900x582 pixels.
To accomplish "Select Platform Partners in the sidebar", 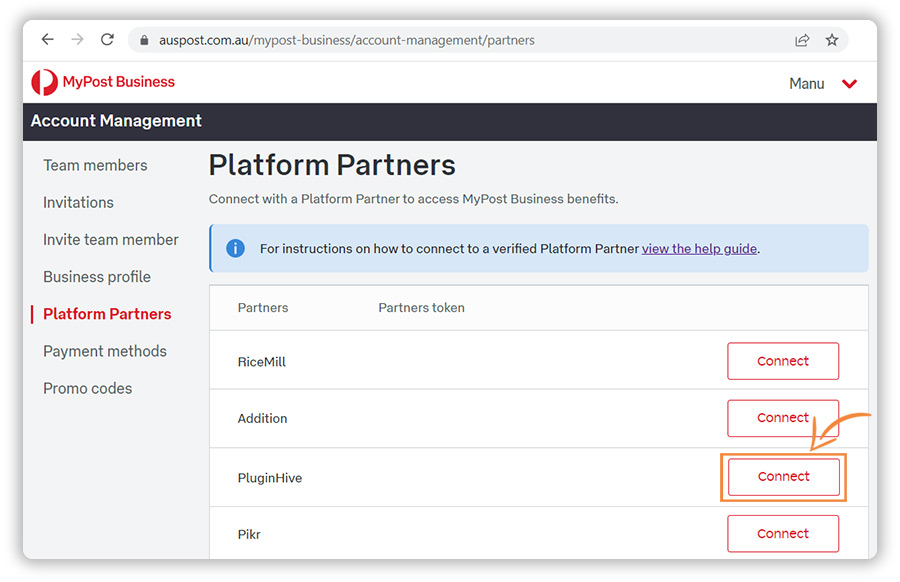I will tap(107, 314).
